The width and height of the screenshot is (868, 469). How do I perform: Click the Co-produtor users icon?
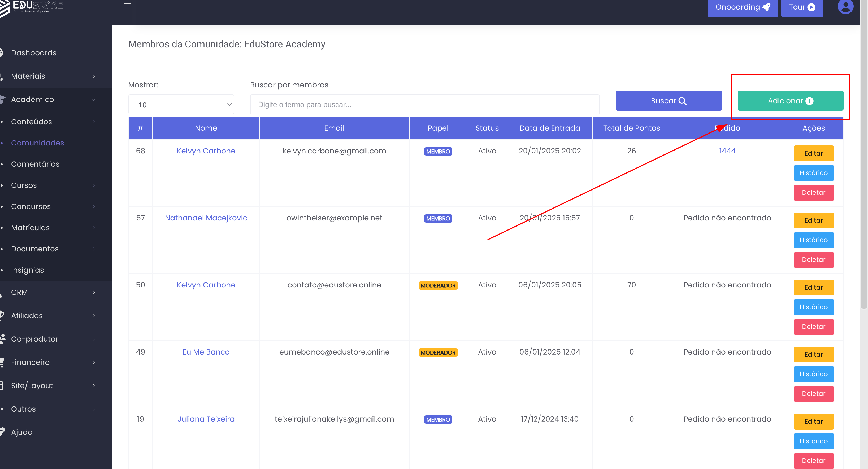(2, 339)
